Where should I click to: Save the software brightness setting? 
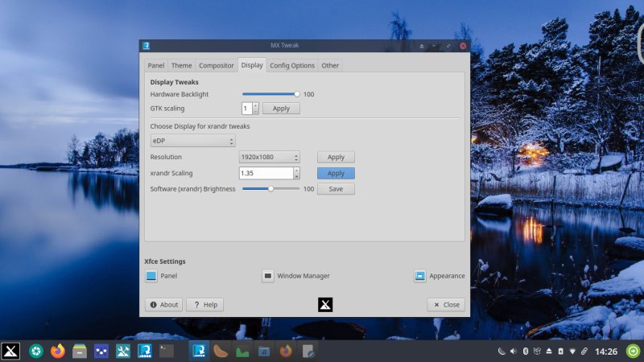click(336, 189)
